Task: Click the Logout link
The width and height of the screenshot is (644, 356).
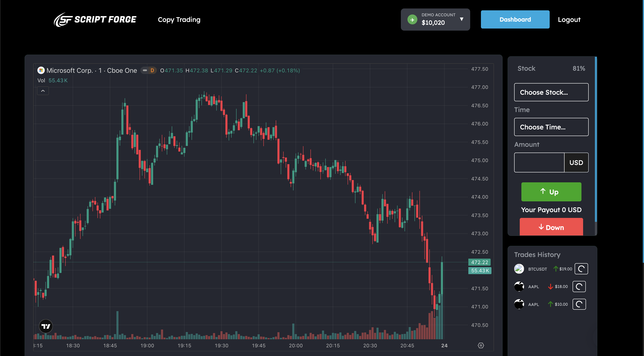Action: [569, 19]
